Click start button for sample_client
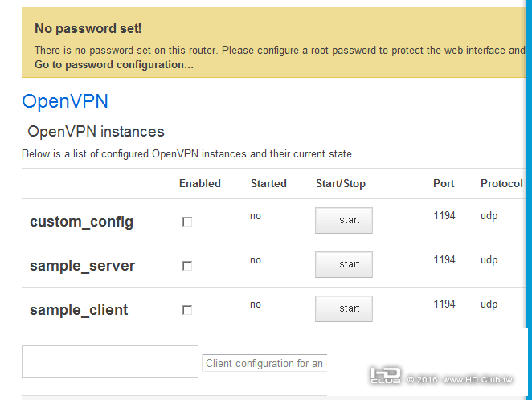The width and height of the screenshot is (532, 400). [343, 308]
